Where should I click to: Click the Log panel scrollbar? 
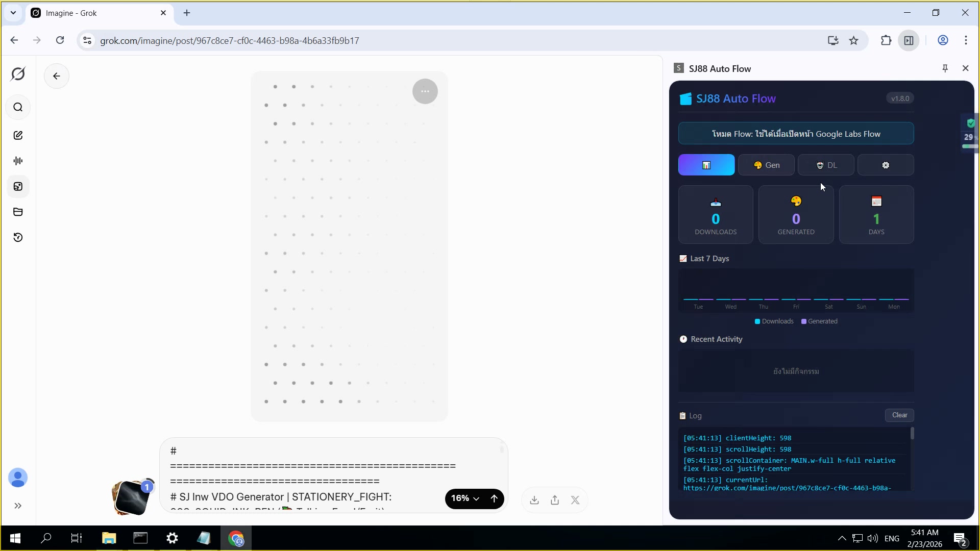tap(912, 434)
